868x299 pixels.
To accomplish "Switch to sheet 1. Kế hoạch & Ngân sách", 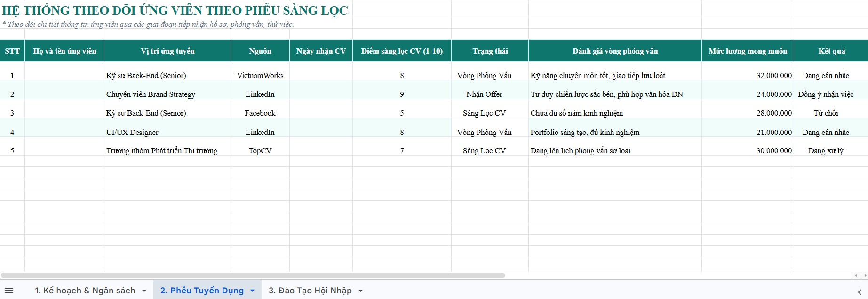I will [x=85, y=291].
